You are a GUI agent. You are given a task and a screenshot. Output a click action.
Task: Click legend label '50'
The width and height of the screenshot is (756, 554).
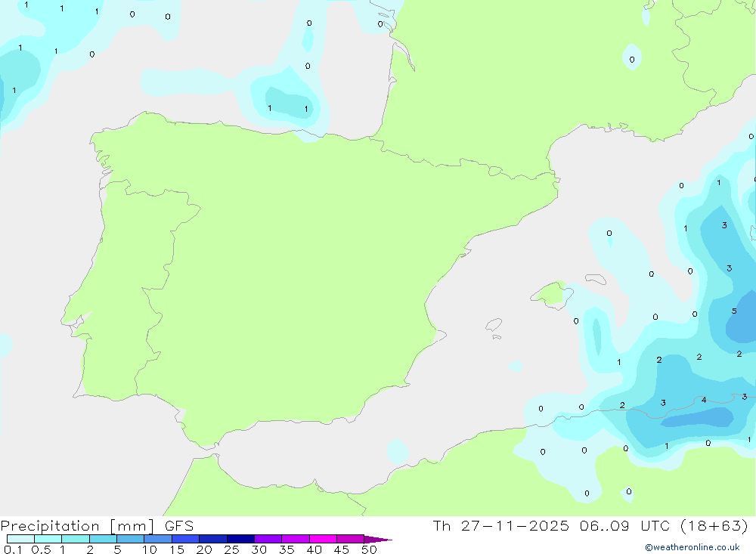(x=369, y=549)
